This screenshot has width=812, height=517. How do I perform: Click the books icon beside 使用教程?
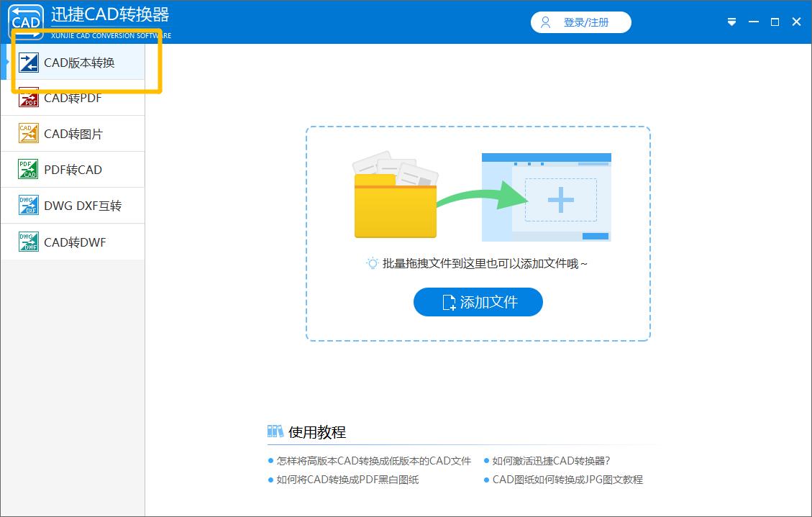pos(274,431)
